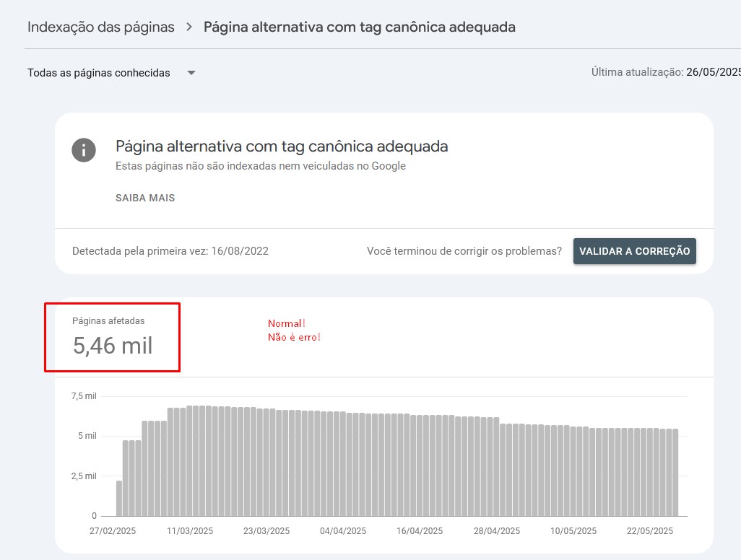The width and height of the screenshot is (741, 560).
Task: Click the last bar of the chart
Action: (x=675, y=473)
